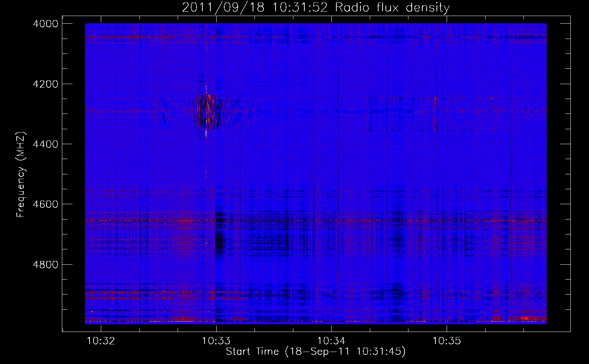Click the 4000 frequency tick label

point(46,24)
